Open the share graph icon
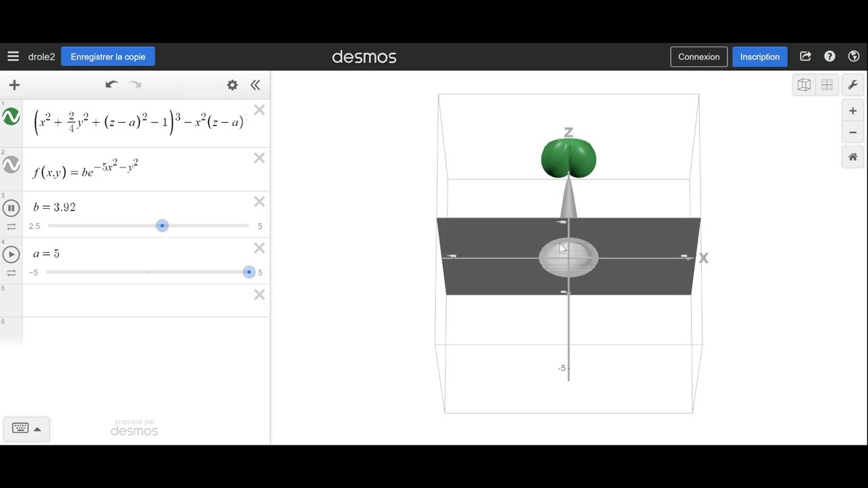 [x=805, y=56]
